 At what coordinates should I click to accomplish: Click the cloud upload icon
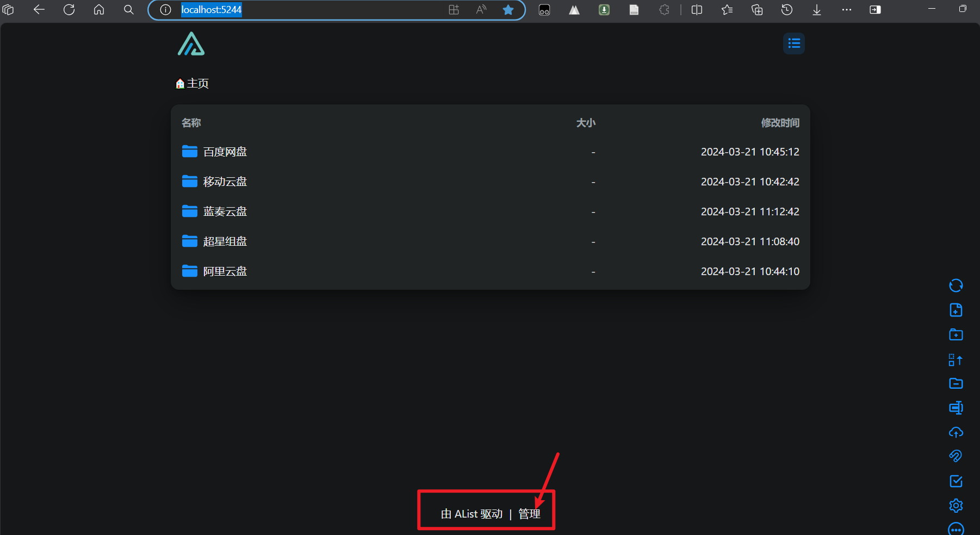(956, 432)
